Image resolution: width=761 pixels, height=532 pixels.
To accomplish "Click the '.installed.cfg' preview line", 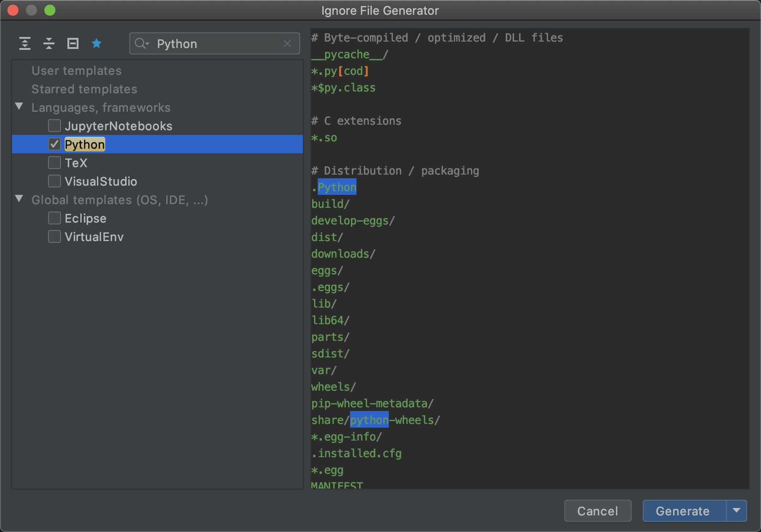I will click(x=356, y=453).
